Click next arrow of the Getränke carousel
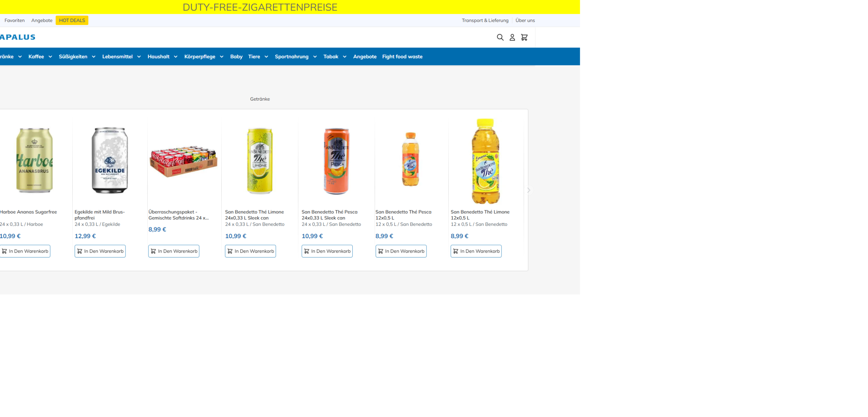Image resolution: width=868 pixels, height=417 pixels. coord(528,190)
